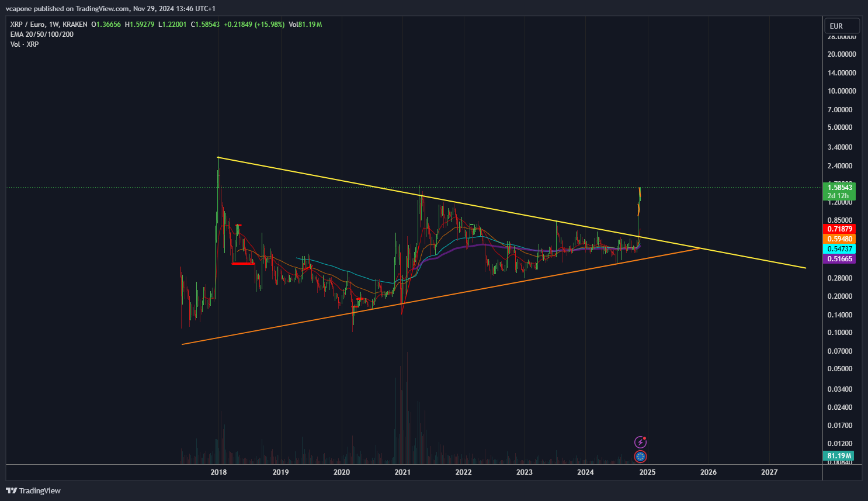
Task: Select the EMA 20/50/100/200 indicator label
Action: click(42, 34)
